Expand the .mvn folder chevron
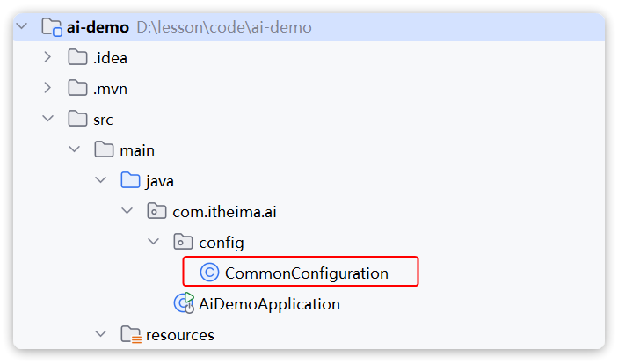 click(47, 88)
